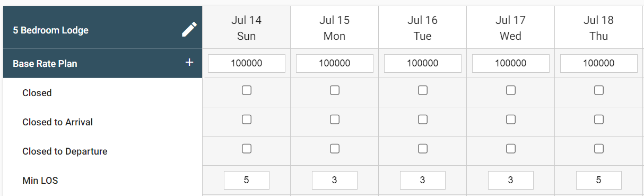Focus the Jul 18 rate input
The image size is (644, 196).
[599, 63]
